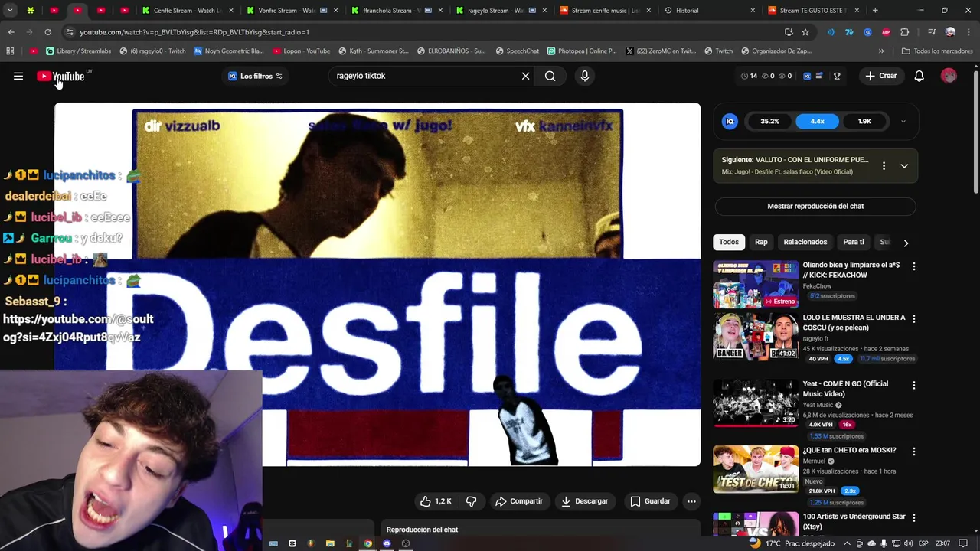Open the Crear create menu
The image size is (980, 551).
tap(880, 76)
